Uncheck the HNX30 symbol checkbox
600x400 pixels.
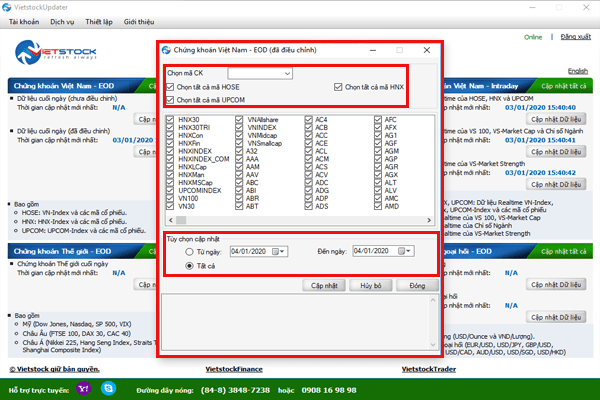[170, 120]
